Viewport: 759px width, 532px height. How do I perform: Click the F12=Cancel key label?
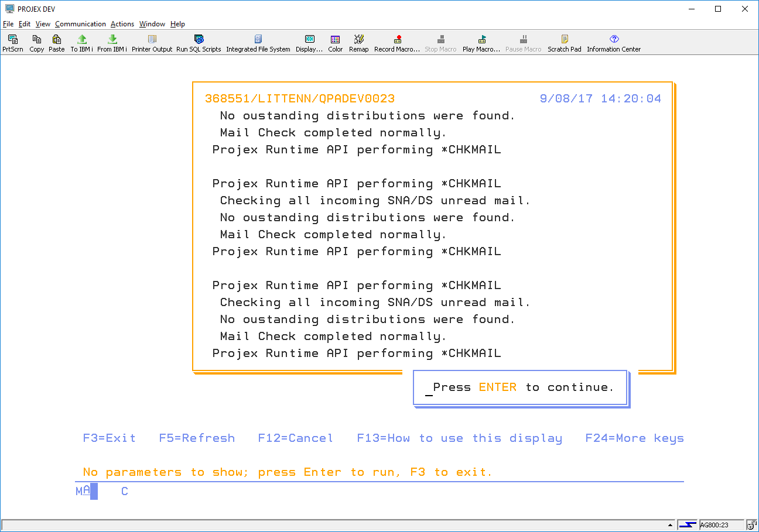click(x=296, y=438)
